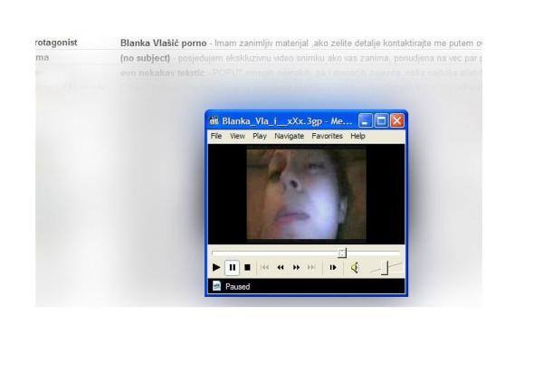Close the media player window

tap(397, 120)
